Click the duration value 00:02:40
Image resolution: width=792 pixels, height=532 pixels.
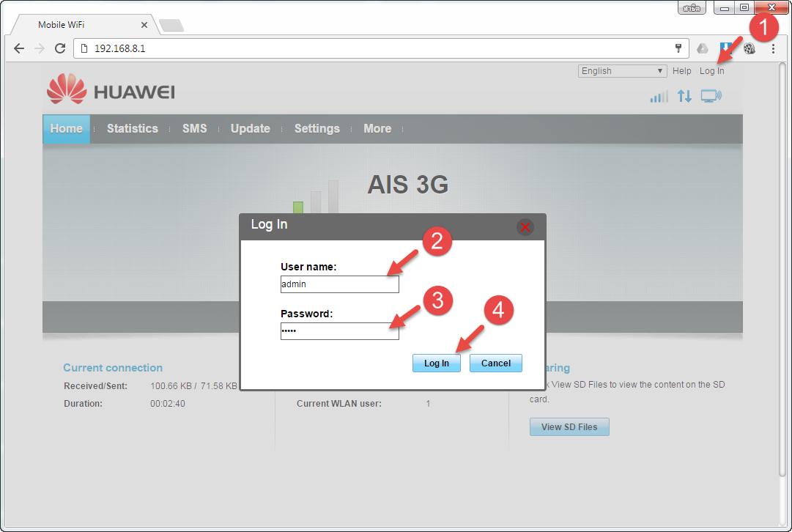click(x=168, y=404)
